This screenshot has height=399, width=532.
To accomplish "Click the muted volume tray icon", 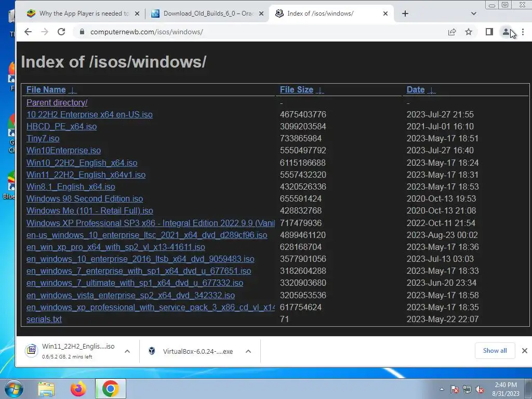I will pos(480,389).
